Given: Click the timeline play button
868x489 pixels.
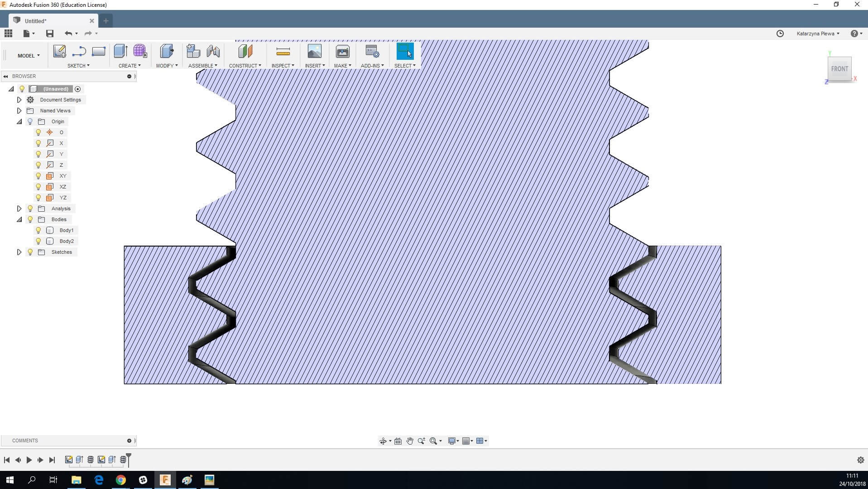Looking at the screenshot, I should 29,460.
